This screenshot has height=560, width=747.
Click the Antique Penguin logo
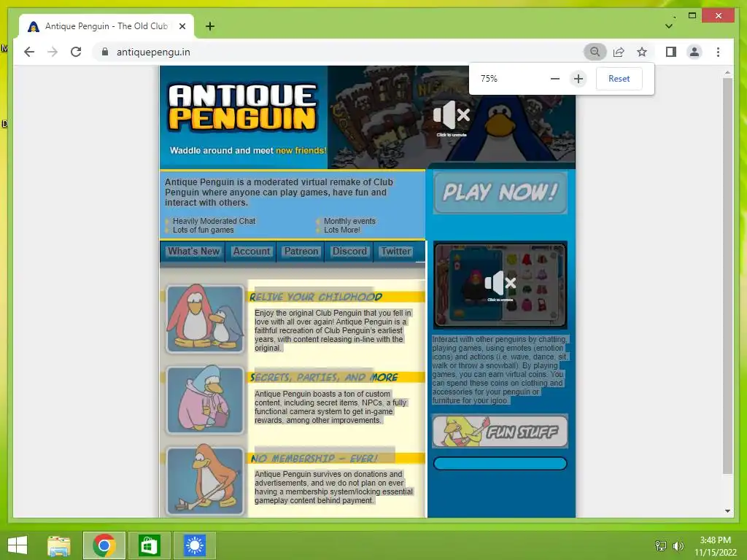[242, 107]
